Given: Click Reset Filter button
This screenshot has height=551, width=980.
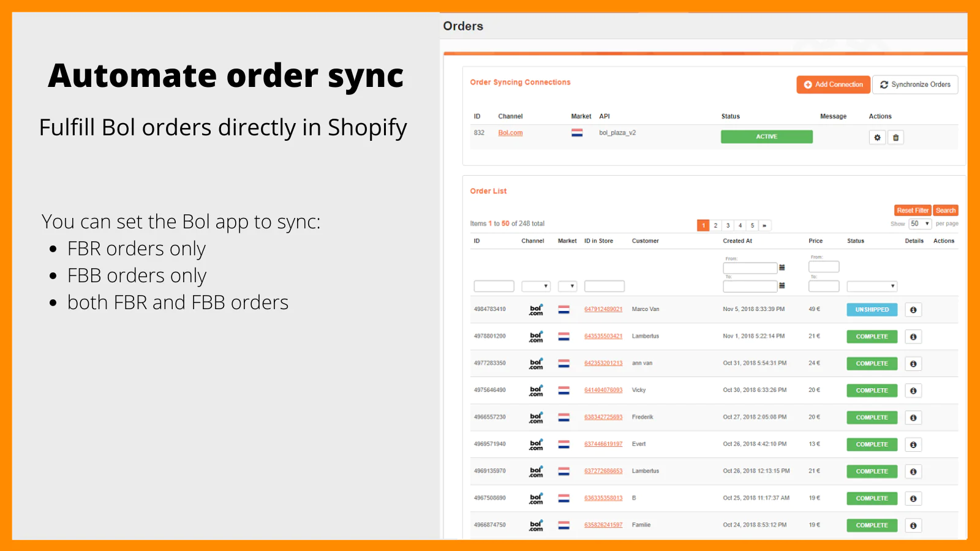Looking at the screenshot, I should tap(913, 211).
